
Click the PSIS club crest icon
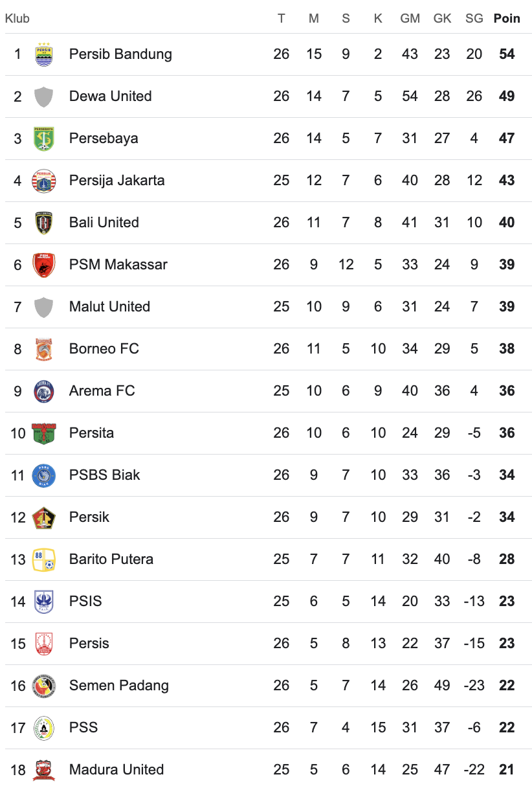click(x=44, y=602)
